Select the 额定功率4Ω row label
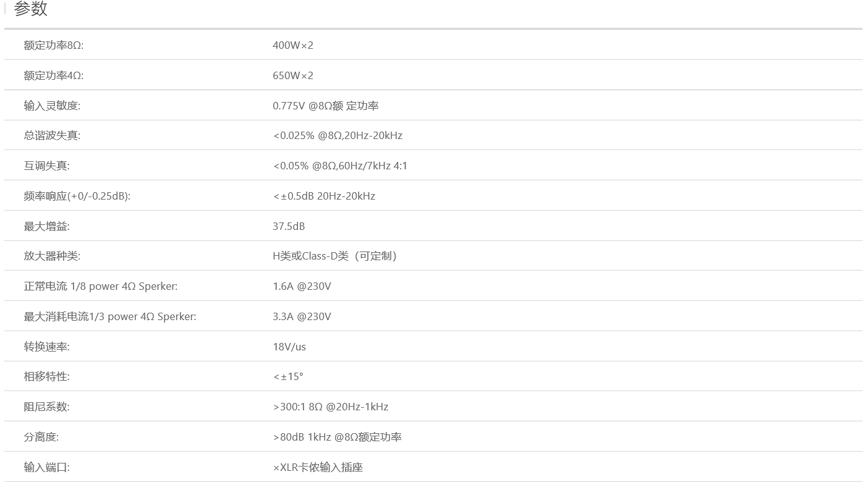The height and width of the screenshot is (482, 868). click(x=53, y=75)
